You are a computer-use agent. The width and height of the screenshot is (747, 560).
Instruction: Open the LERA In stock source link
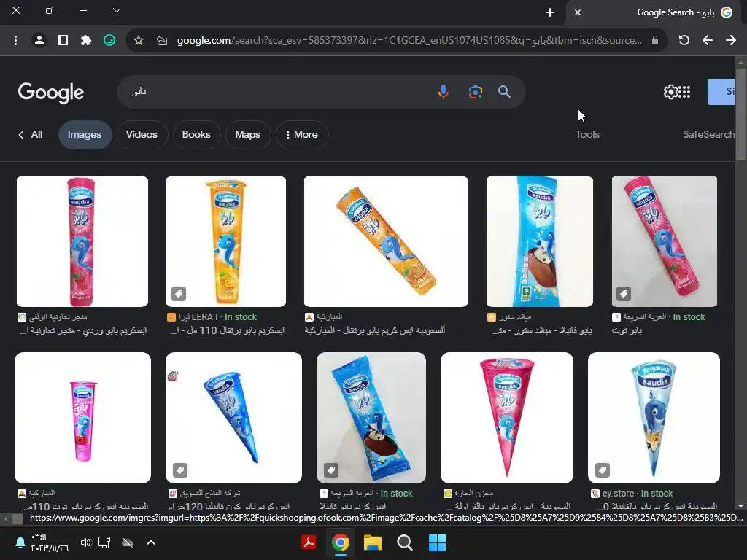tap(212, 317)
